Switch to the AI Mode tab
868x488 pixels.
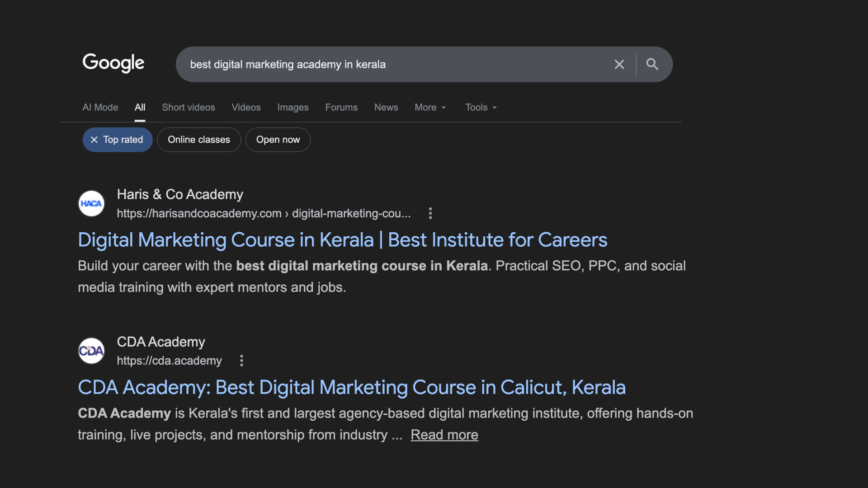tap(100, 108)
